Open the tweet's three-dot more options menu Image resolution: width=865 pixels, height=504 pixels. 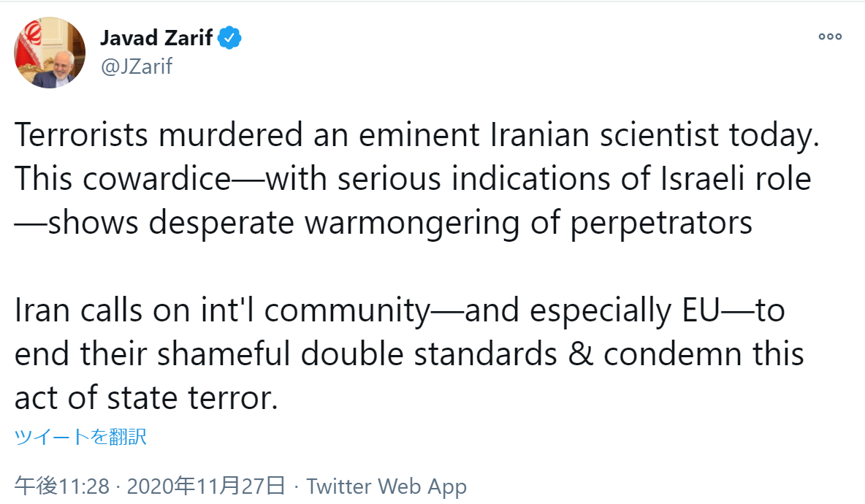(x=830, y=37)
